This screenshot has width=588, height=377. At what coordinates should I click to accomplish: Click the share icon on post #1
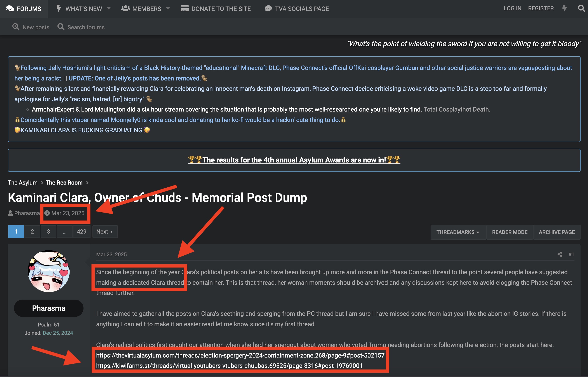pos(560,254)
